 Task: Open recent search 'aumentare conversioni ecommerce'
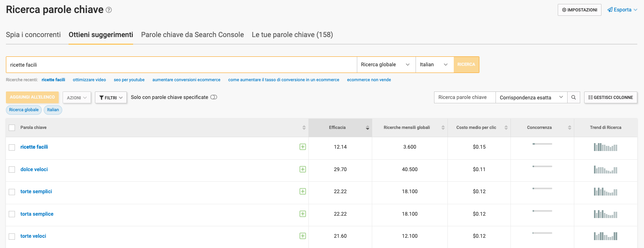coord(186,80)
